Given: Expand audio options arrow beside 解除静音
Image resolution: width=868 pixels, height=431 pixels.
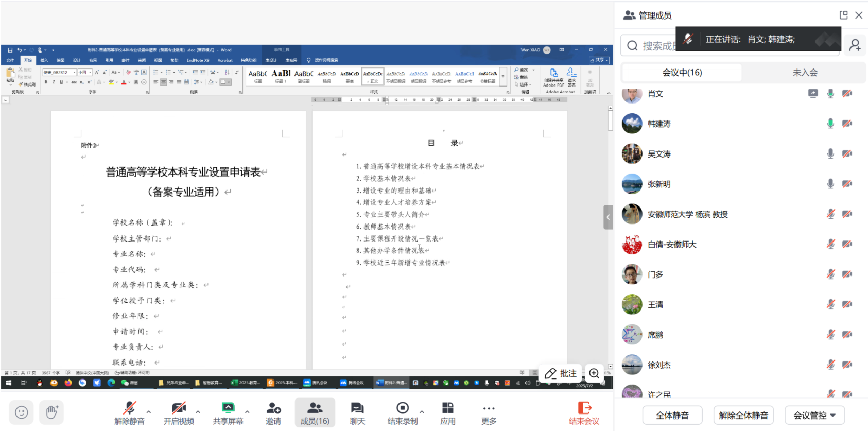Looking at the screenshot, I should (149, 411).
